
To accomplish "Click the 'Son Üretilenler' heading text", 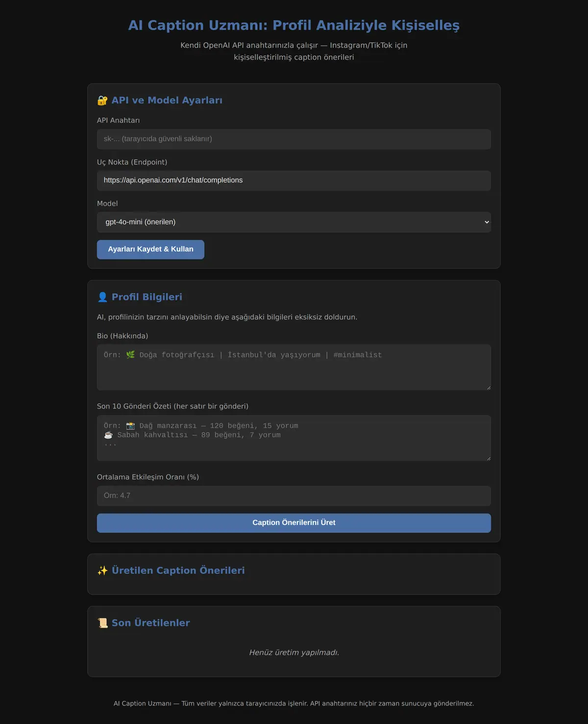I will click(x=151, y=623).
